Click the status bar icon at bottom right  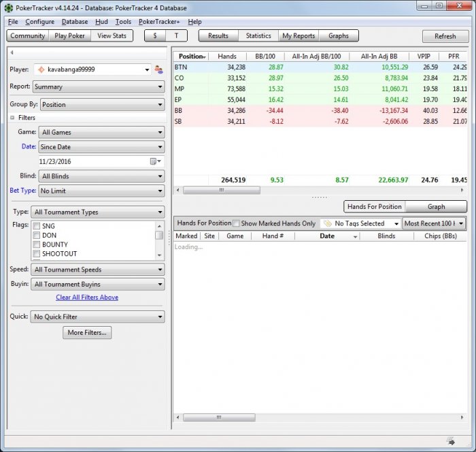point(450,441)
